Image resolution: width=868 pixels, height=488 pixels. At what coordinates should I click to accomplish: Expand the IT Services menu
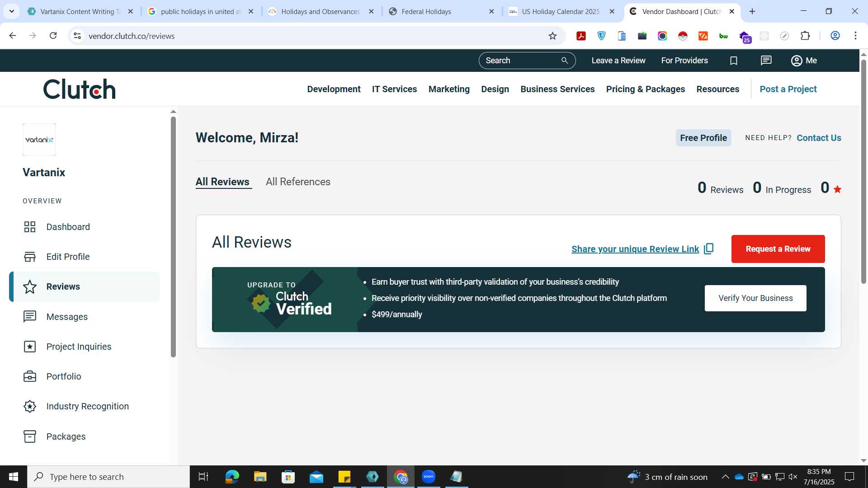394,89
